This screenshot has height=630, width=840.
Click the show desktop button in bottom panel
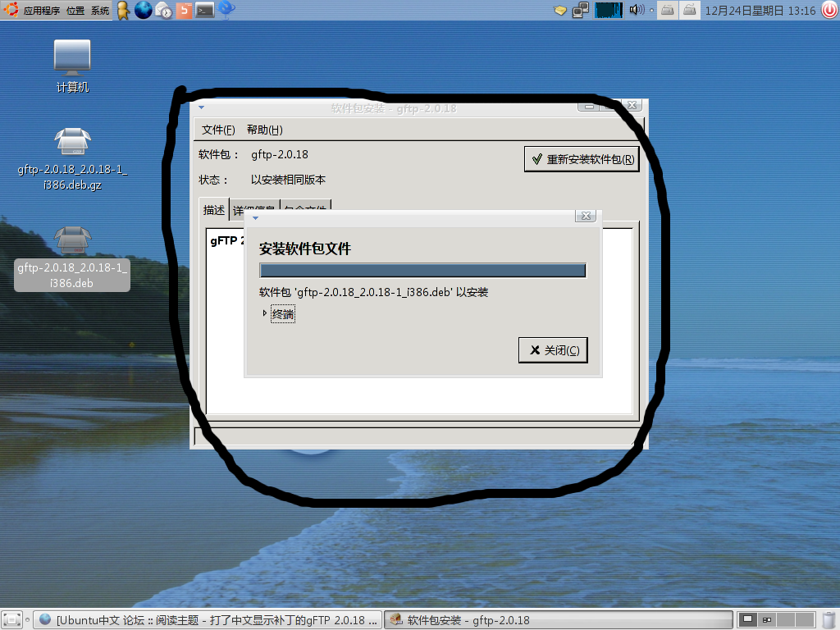click(x=11, y=620)
